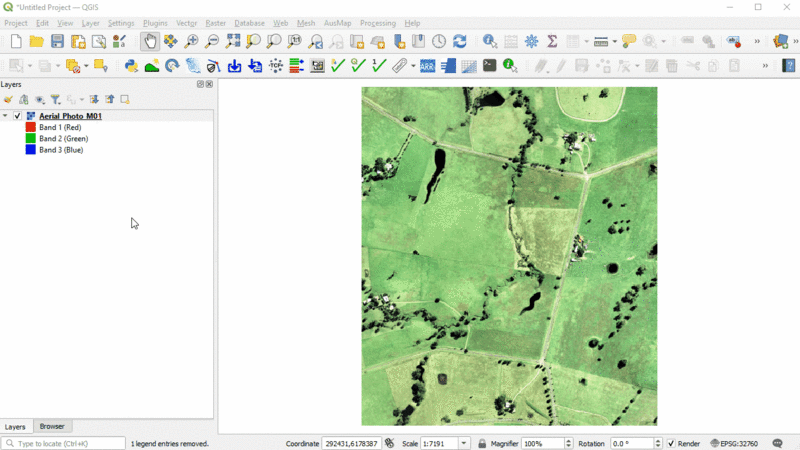Select the Pan Map hand tool
This screenshot has height=450, width=800.
tap(150, 41)
